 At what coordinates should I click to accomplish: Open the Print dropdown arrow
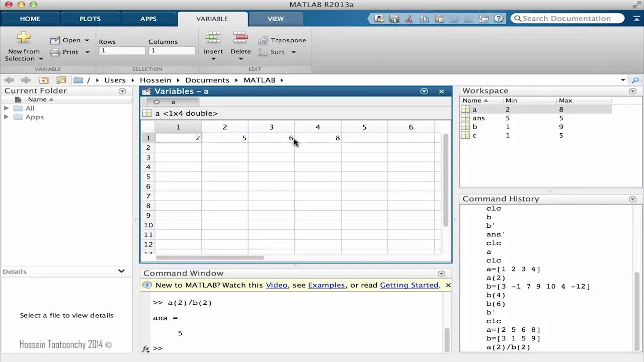point(87,52)
